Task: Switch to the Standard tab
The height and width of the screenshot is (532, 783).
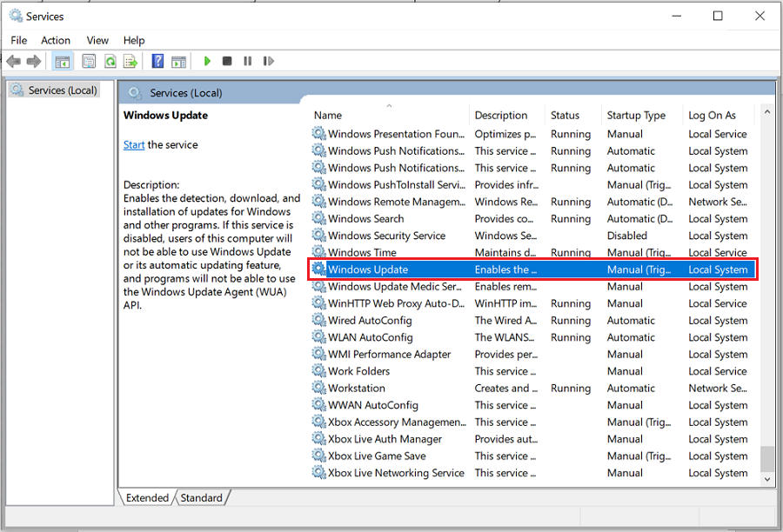Action: (201, 497)
